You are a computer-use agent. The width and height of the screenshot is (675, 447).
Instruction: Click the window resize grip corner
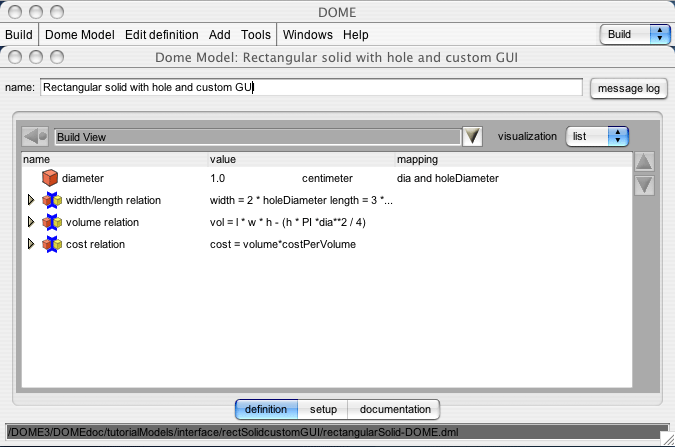pyautogui.click(x=668, y=439)
